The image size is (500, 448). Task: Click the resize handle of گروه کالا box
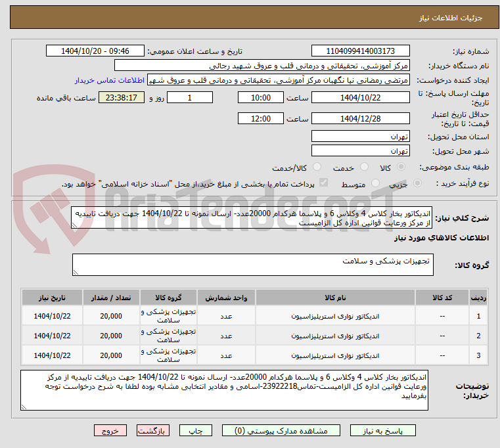(x=76, y=273)
